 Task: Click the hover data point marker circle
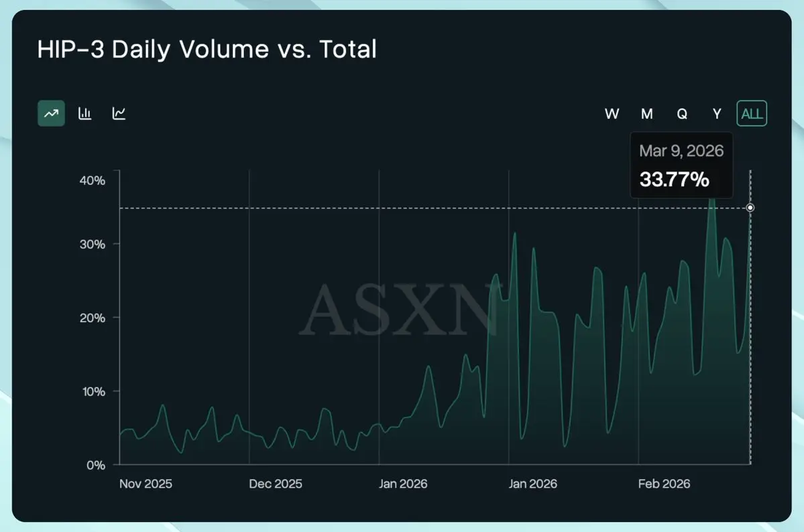click(750, 208)
